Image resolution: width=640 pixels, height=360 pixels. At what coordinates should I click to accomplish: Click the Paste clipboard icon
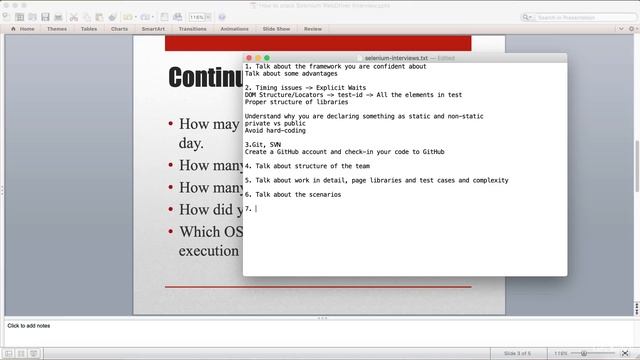click(x=99, y=17)
